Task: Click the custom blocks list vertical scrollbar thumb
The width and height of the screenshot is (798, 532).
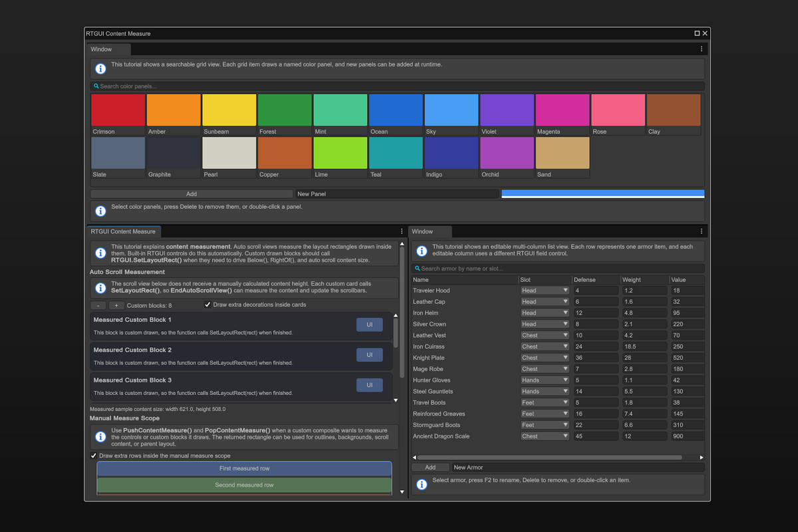Action: [396, 334]
